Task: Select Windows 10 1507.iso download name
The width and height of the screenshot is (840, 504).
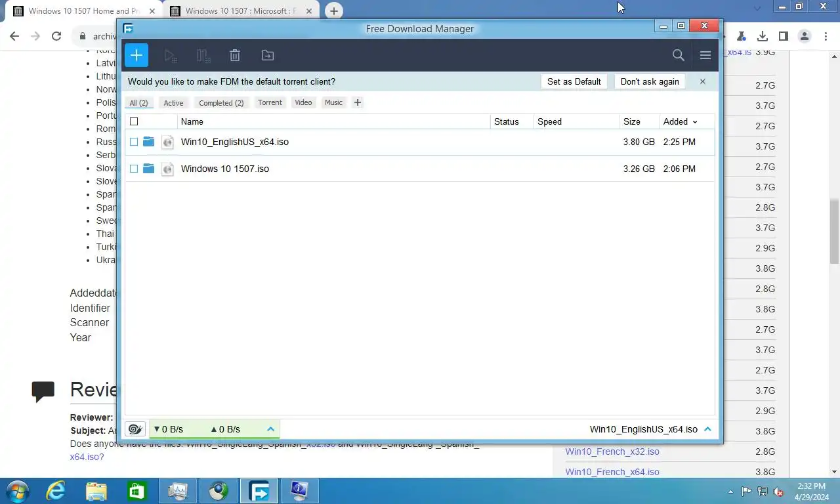Action: coord(225,169)
